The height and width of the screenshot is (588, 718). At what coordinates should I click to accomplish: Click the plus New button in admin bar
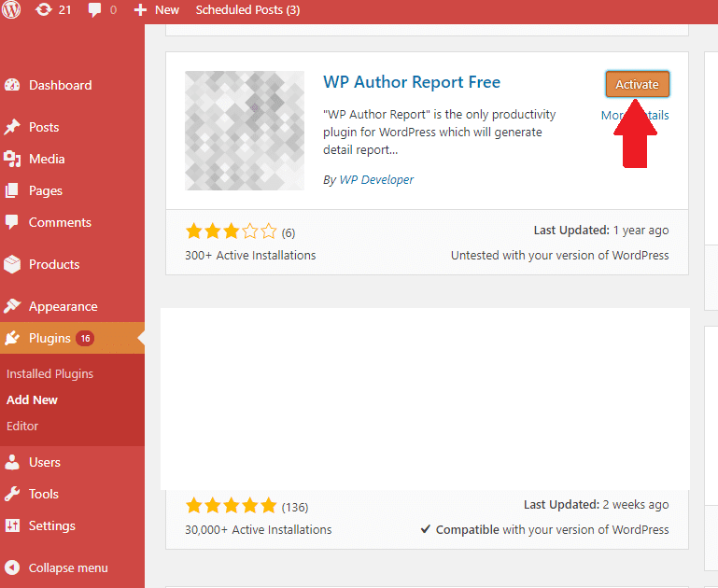(156, 9)
